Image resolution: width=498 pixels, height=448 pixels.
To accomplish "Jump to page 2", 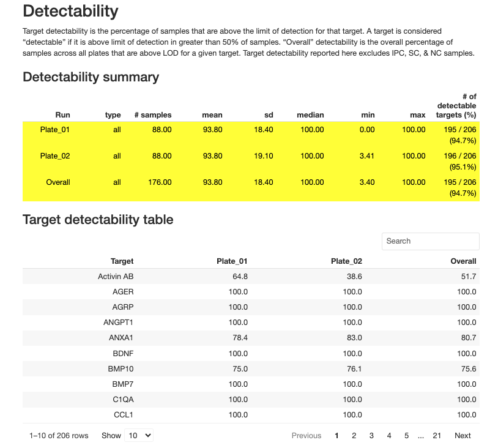I will pos(354,436).
